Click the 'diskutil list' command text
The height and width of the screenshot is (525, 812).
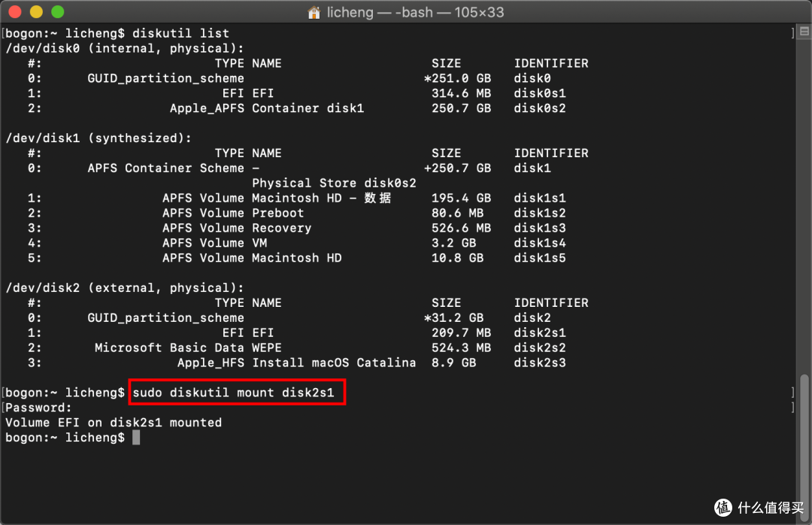tap(180, 33)
